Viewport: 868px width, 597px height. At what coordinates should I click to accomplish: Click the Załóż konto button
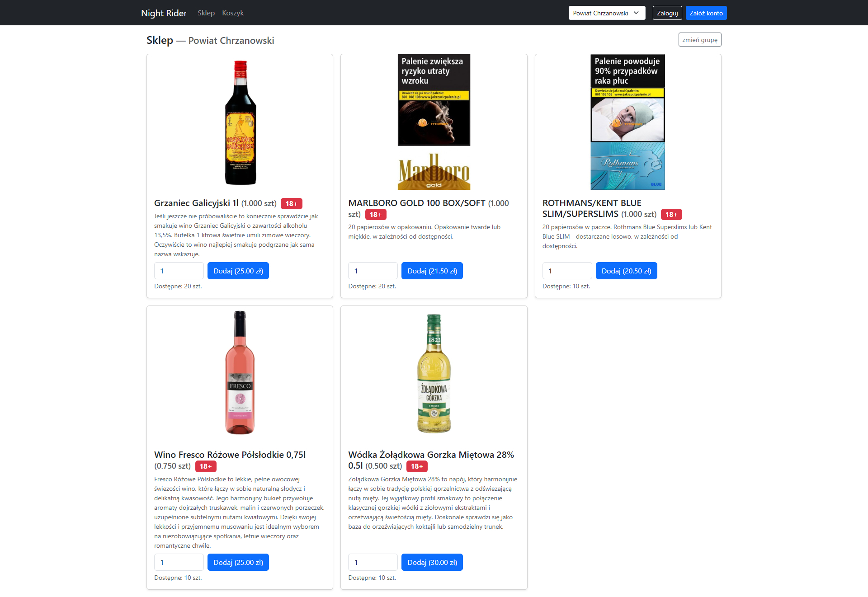(x=706, y=13)
